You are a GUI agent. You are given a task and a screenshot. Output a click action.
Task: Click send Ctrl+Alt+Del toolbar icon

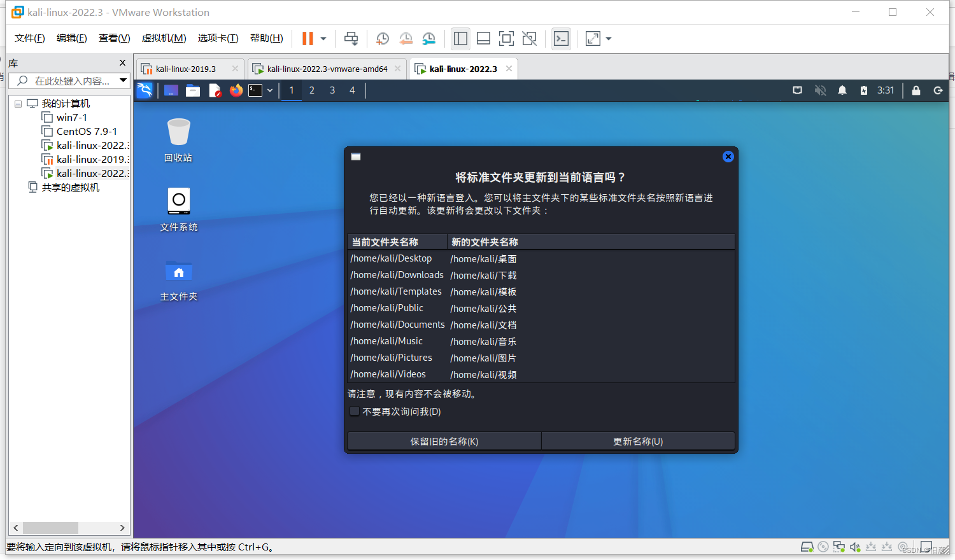click(x=351, y=39)
